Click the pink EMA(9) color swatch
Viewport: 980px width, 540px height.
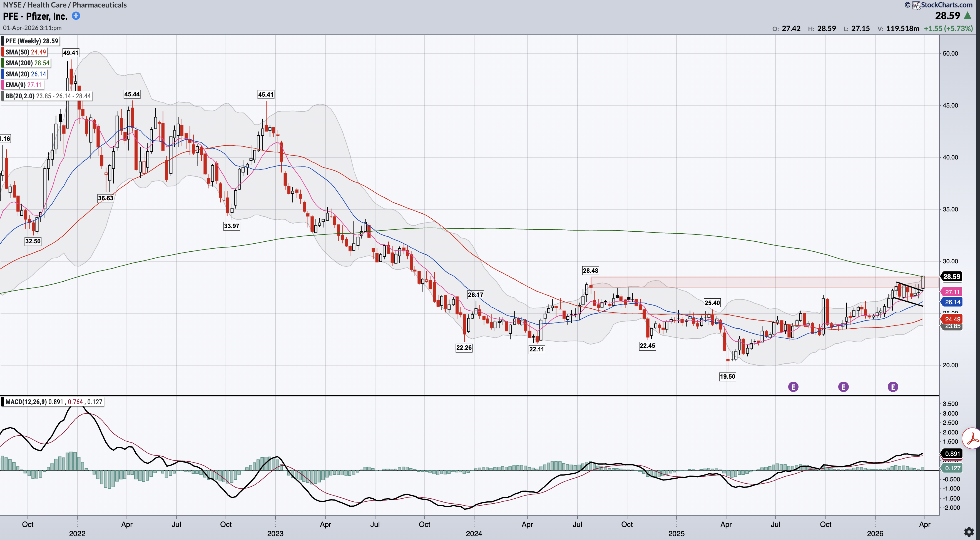click(3, 85)
